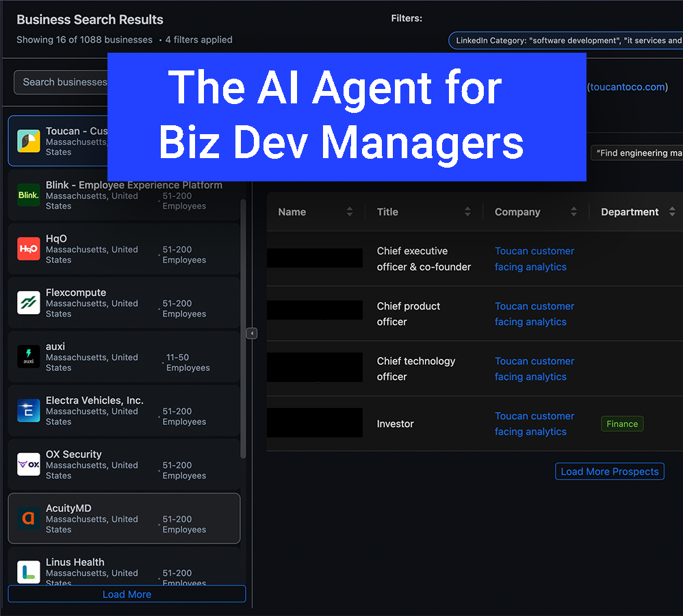Select the AcuityMD business name
This screenshot has width=683, height=616.
point(68,509)
